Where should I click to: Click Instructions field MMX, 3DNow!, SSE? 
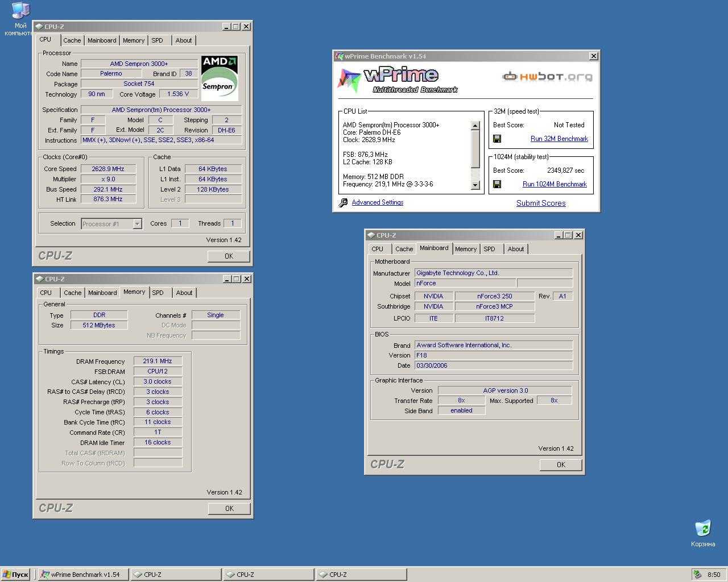(162, 140)
